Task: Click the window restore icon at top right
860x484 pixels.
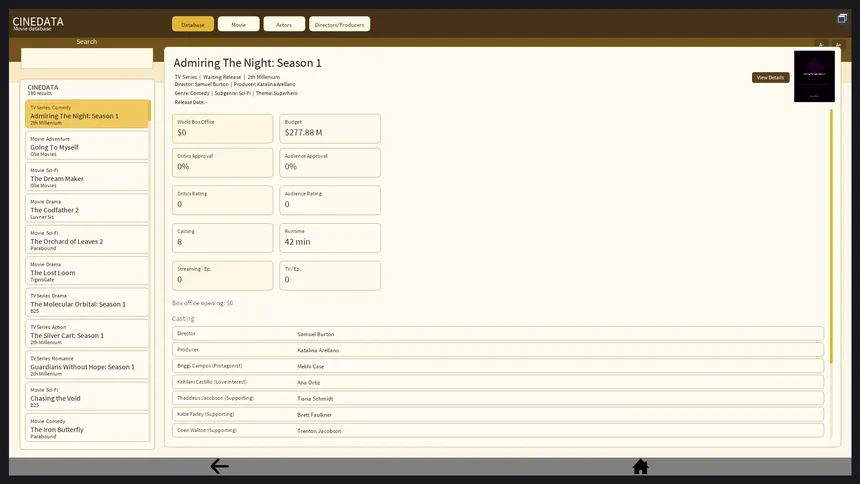Action: click(x=842, y=18)
